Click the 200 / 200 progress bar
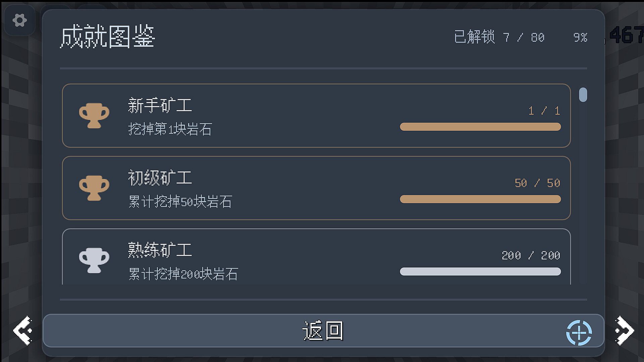The width and height of the screenshot is (644, 362). tap(480, 271)
